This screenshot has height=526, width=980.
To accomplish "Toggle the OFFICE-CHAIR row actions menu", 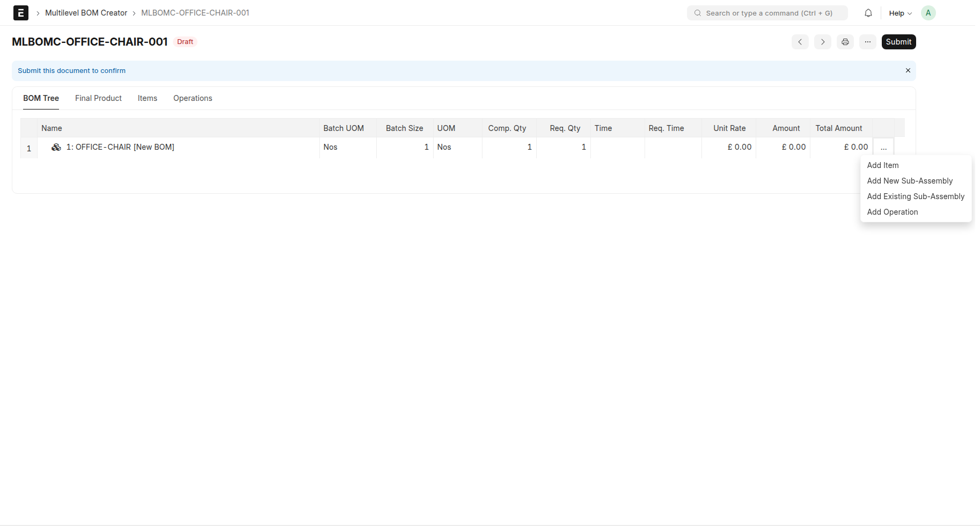I will [883, 147].
